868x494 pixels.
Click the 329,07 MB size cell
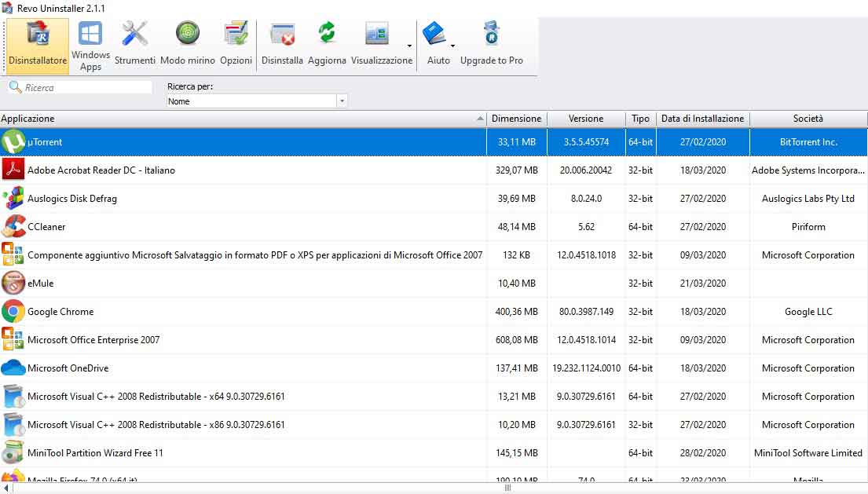point(517,170)
